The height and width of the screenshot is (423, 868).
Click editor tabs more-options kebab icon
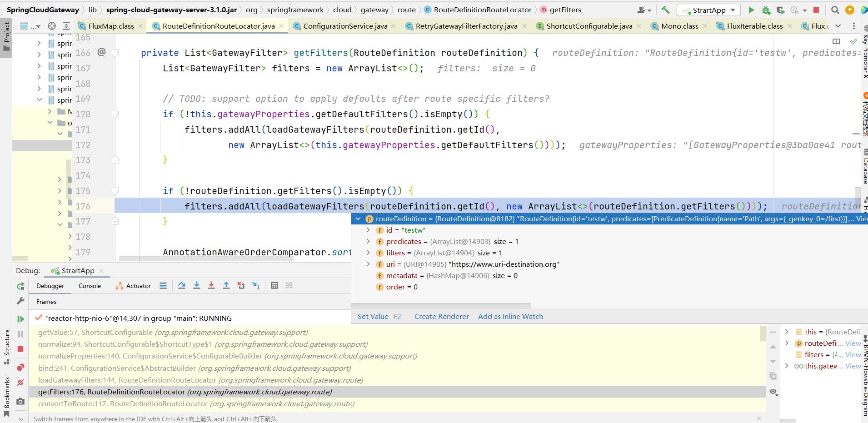tap(854, 26)
